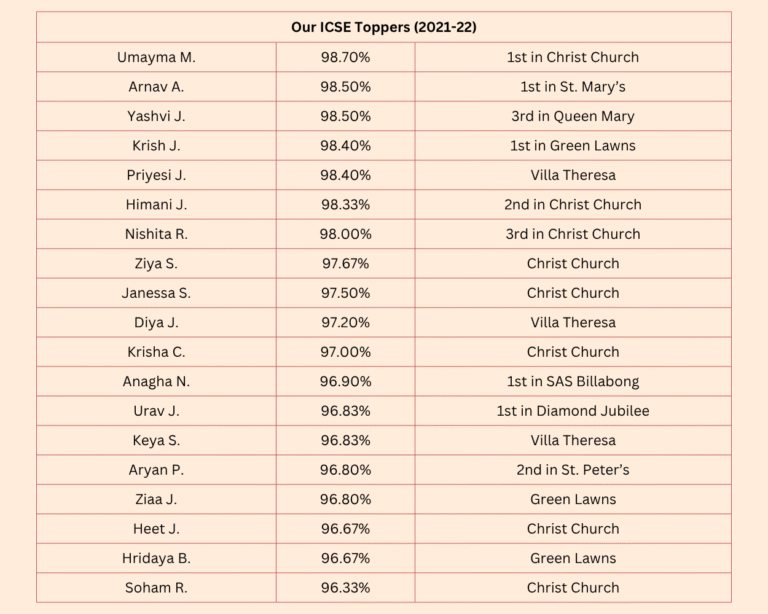This screenshot has width=768, height=614.
Task: Select Nishita R. name cell
Action: click(x=156, y=234)
